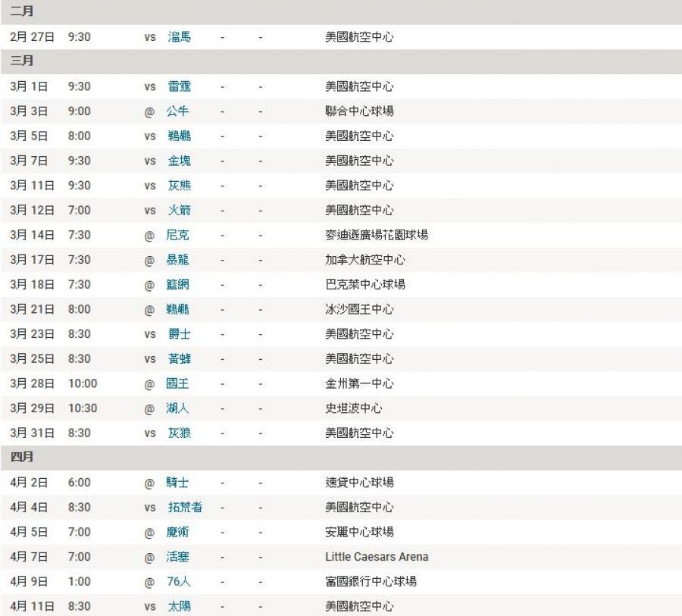Open the 暴龍 team link

[177, 260]
